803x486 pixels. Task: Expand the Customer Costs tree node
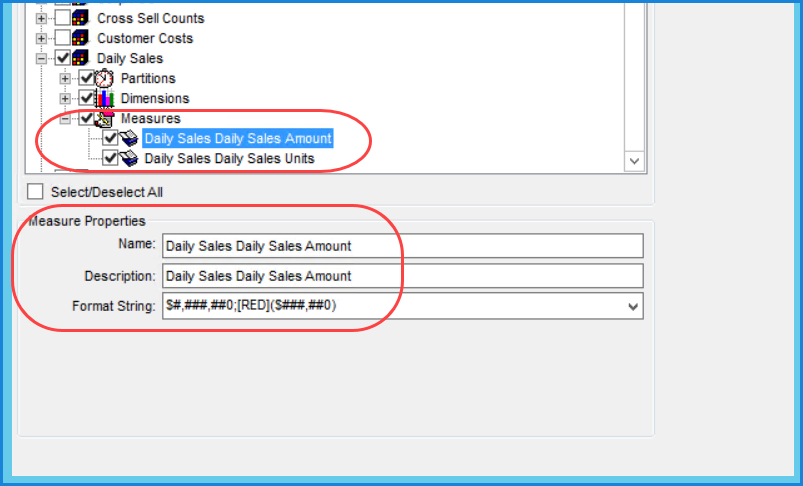42,39
